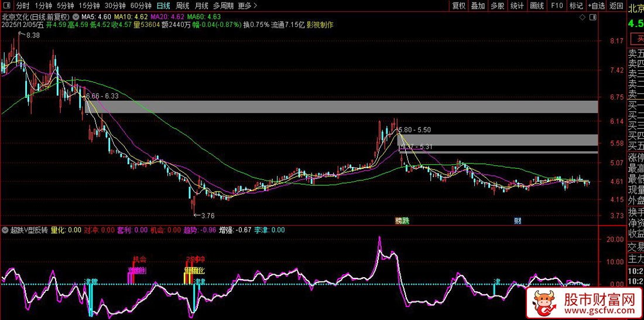Click the 影视制作 industry label

[320, 25]
